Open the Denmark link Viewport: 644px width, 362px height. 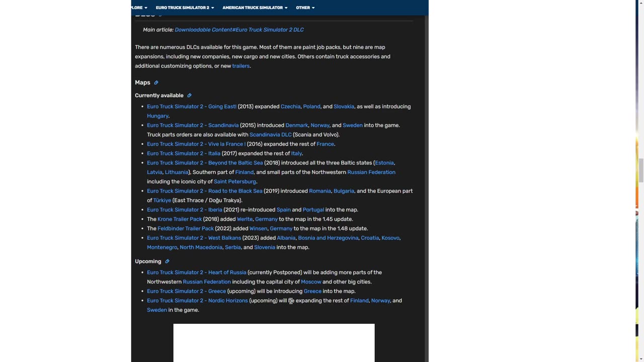296,125
